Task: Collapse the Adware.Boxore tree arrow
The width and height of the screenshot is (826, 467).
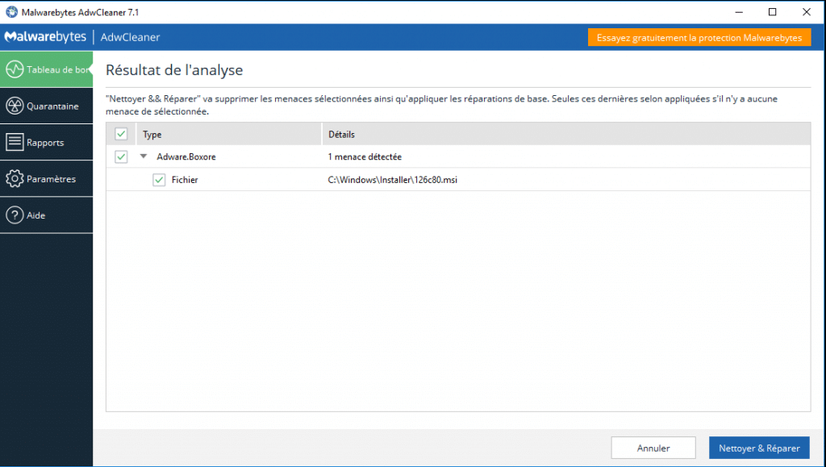Action: pos(144,157)
